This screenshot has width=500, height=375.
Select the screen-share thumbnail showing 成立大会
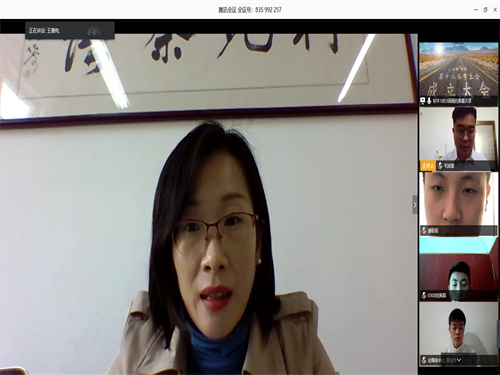click(x=458, y=74)
